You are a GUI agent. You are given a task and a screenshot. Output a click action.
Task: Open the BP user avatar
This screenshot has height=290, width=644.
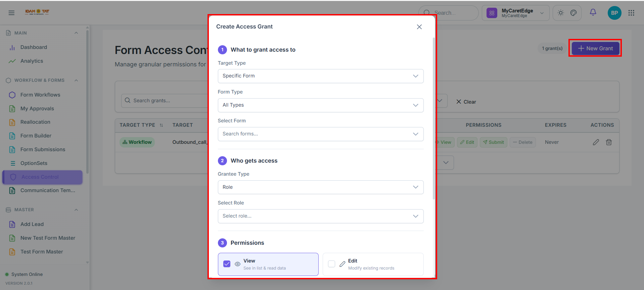coord(614,13)
